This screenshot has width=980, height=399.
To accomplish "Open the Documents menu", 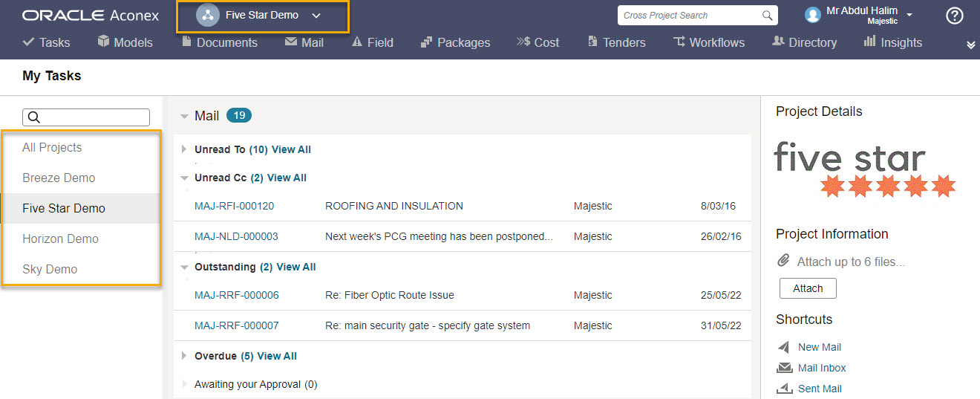I will 220,42.
